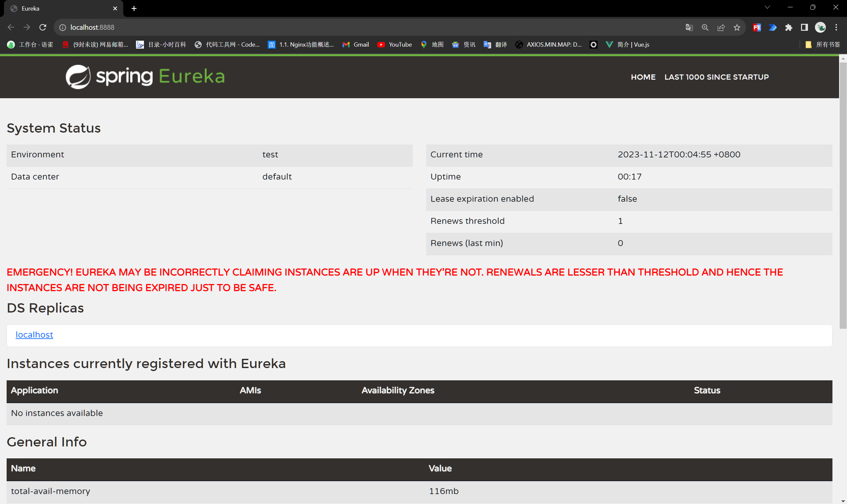
Task: Open LAST 1000 SINCE STARTUP page
Action: click(x=716, y=77)
